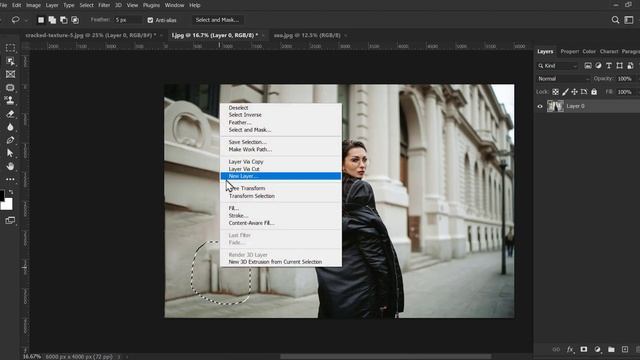Open the Edit Toolbar three-dots menu
The height and width of the screenshot is (360, 640).
(x=10, y=179)
